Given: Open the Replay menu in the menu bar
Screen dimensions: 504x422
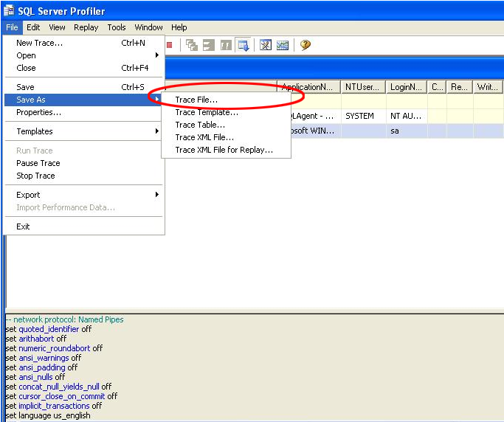Looking at the screenshot, I should (86, 27).
